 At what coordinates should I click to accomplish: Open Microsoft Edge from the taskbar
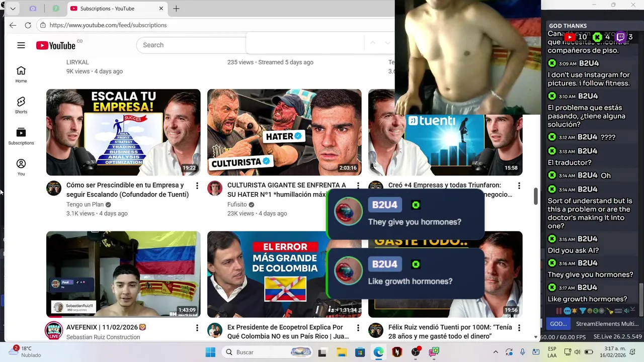[378, 352]
